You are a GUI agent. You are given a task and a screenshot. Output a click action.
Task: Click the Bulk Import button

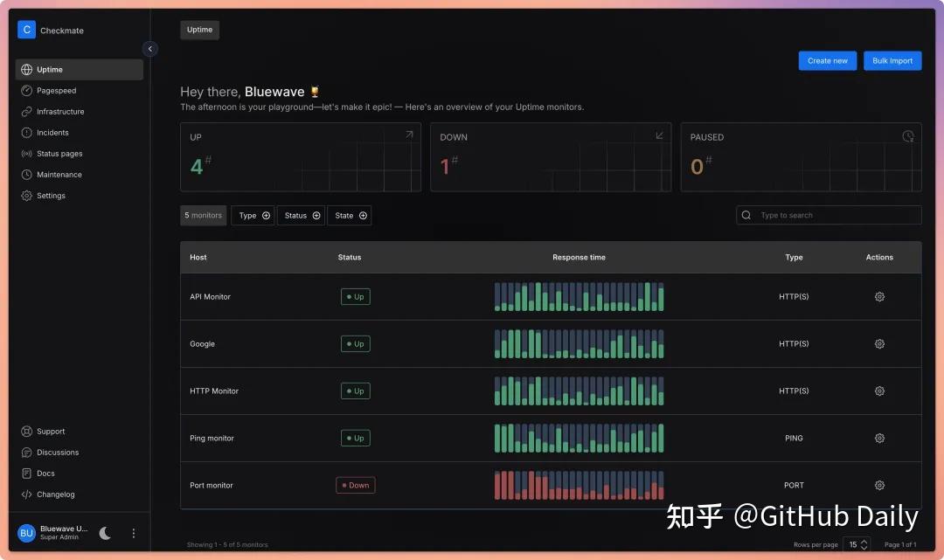pos(892,61)
